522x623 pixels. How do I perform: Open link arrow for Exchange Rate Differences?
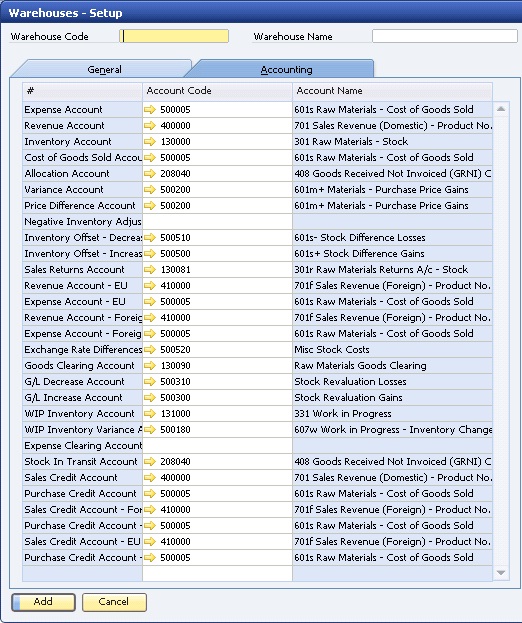click(x=150, y=350)
